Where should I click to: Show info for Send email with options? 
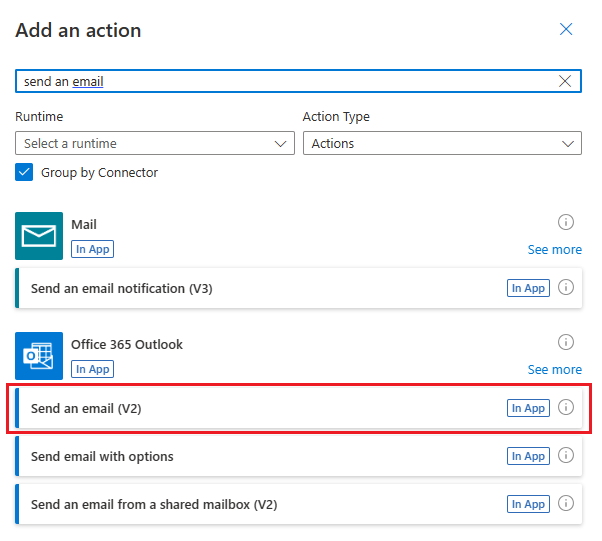click(x=565, y=456)
